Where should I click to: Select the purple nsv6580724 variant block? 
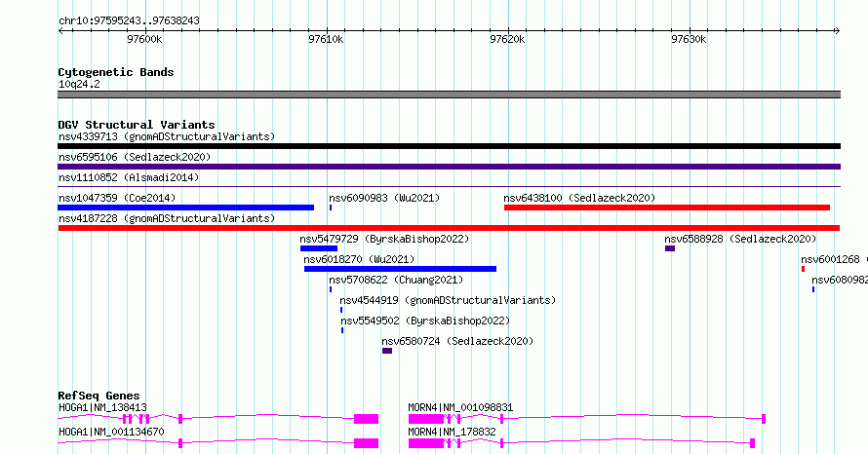(387, 351)
